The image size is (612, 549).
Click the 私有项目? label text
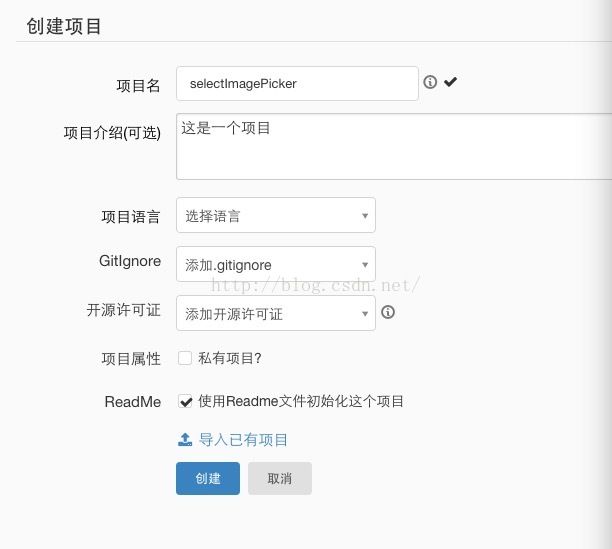(230, 358)
